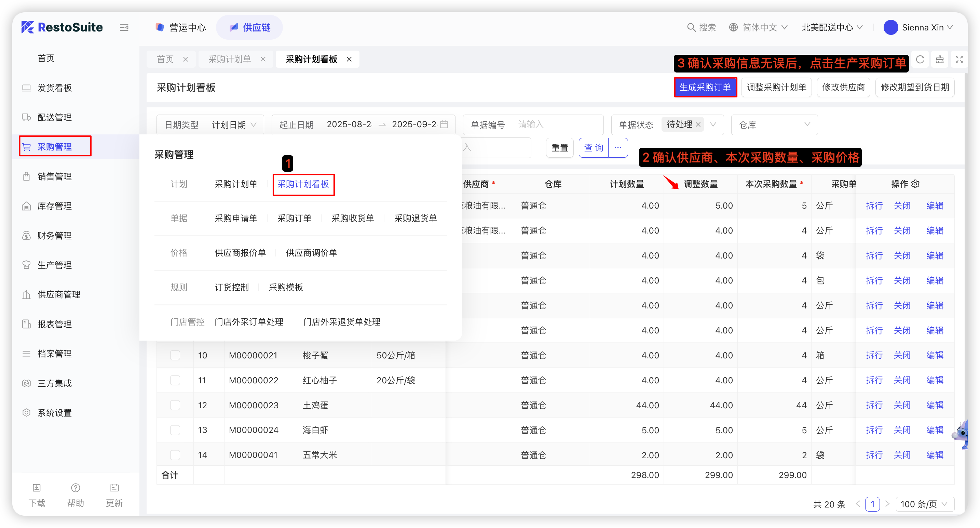The height and width of the screenshot is (528, 980).
Task: Tick the checkbox for row 14, 五常大米
Action: [175, 455]
